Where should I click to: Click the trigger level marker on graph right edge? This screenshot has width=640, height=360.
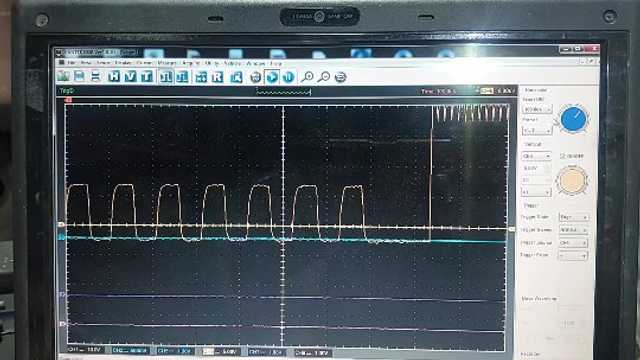click(512, 229)
